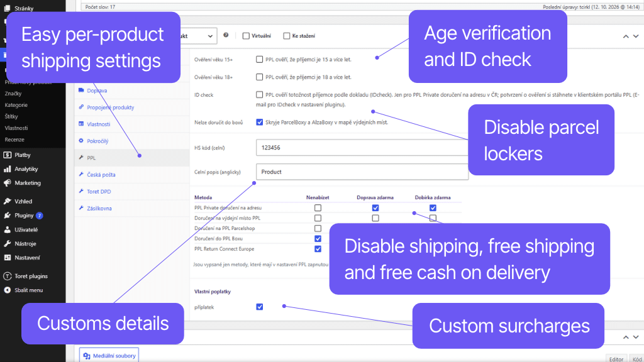Screen dimensions: 644x362
Task: Open Štítky in the sidebar submenu
Action: tap(11, 116)
